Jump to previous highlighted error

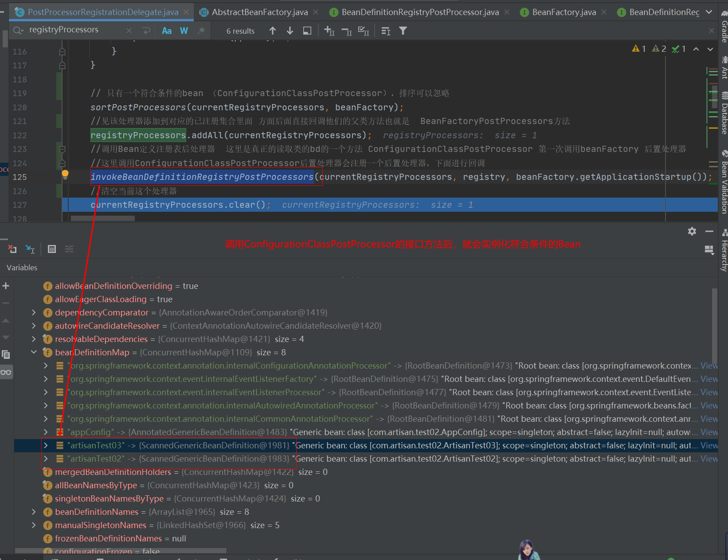(697, 49)
